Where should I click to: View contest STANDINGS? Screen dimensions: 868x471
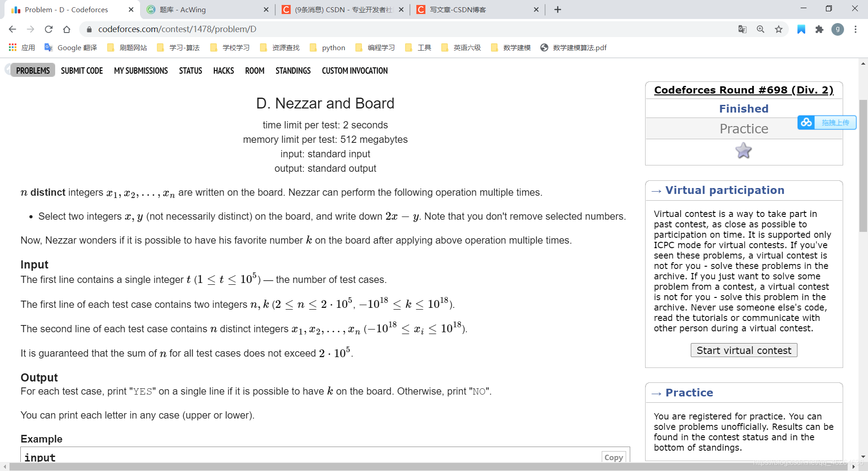point(293,71)
